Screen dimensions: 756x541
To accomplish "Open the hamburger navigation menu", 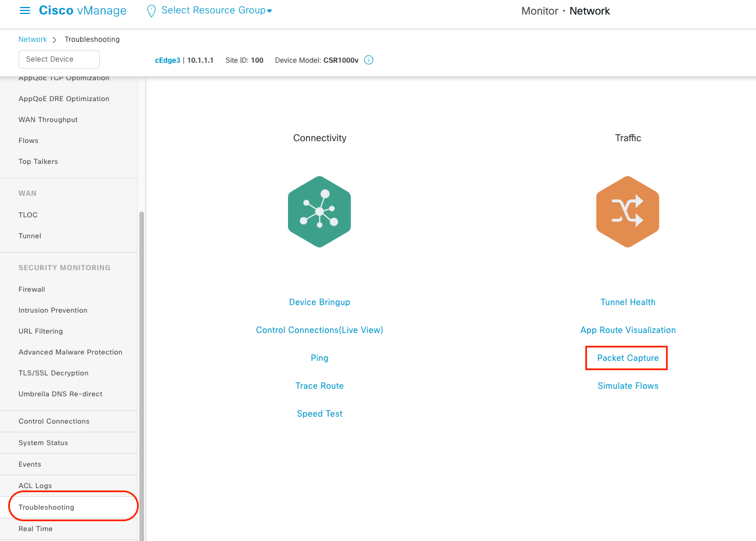I will [25, 11].
